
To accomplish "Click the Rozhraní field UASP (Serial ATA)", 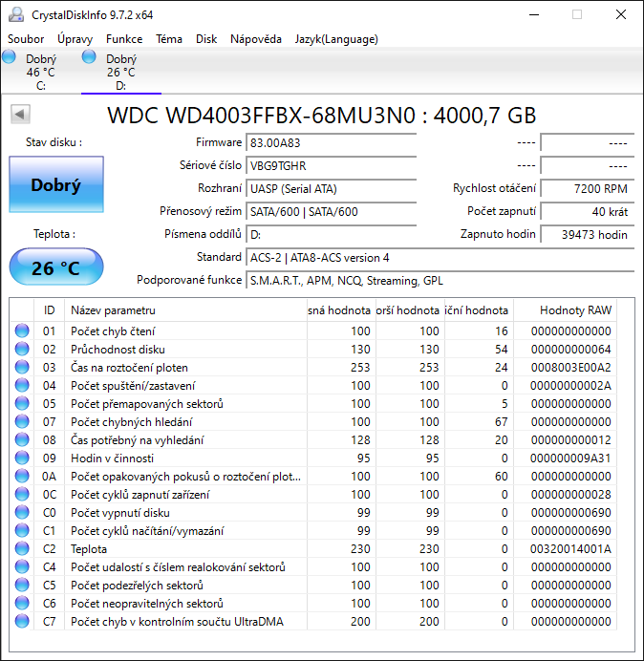I will coord(331,188).
